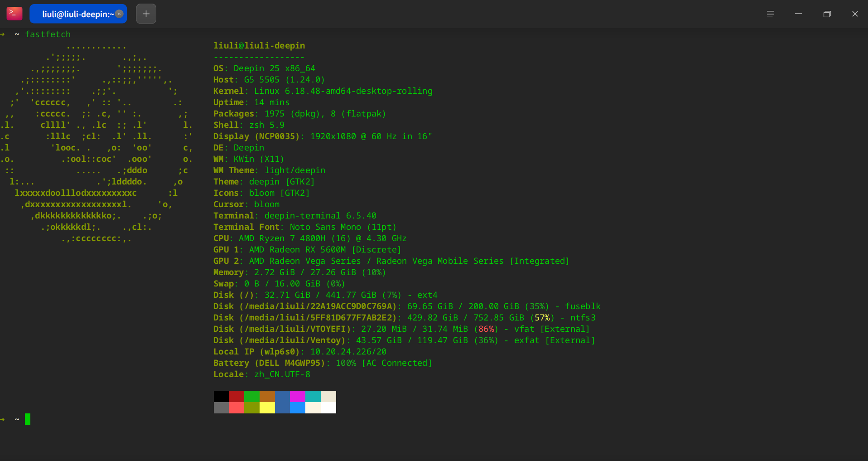Viewport: 868px width, 461px height.
Task: Click the Swap 0 B line
Action: (x=279, y=283)
